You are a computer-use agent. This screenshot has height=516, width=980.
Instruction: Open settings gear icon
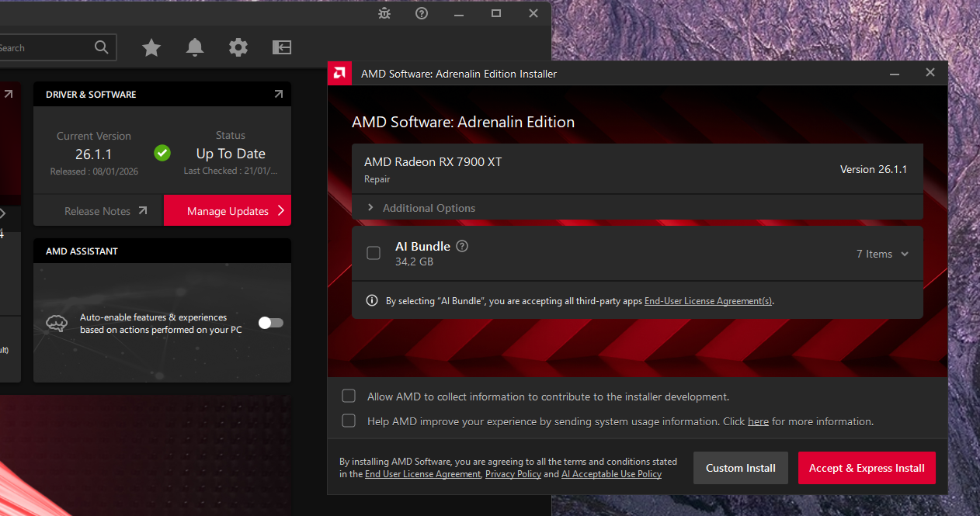coord(238,48)
